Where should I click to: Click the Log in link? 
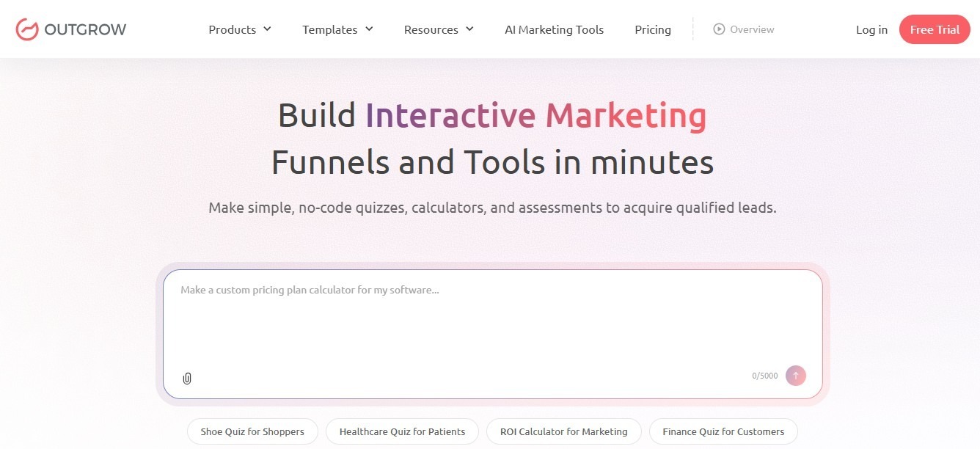coord(871,30)
